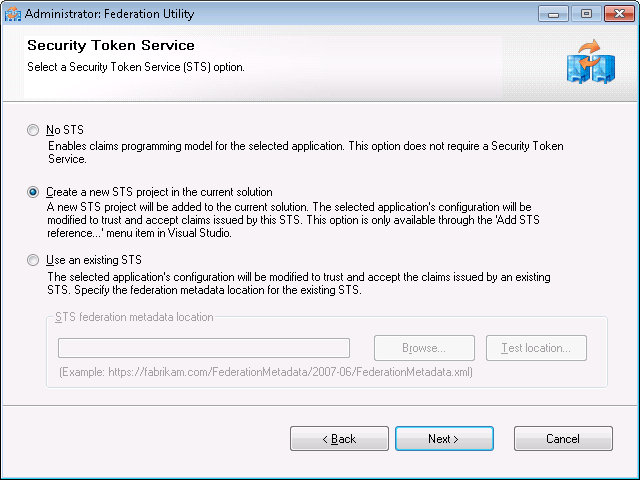The height and width of the screenshot is (480, 640).
Task: Cancel the Federation Utility wizard
Action: point(563,439)
